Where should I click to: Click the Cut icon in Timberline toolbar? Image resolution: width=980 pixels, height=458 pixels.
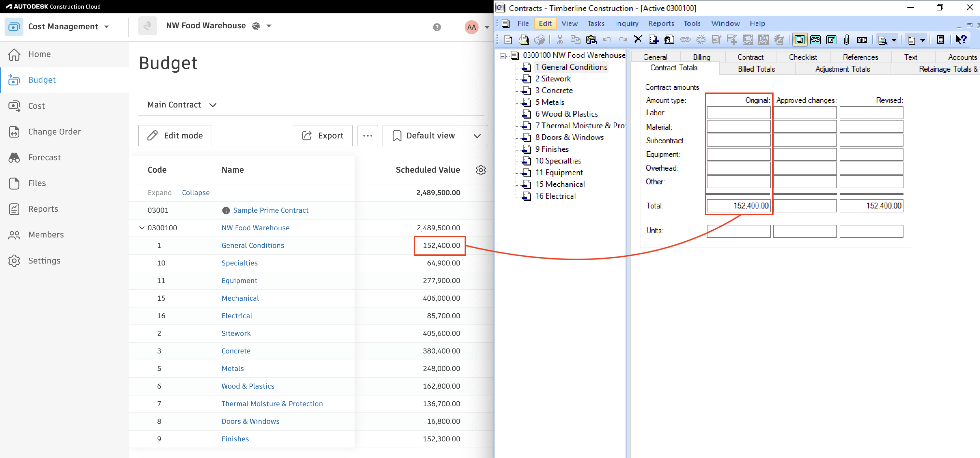[558, 39]
